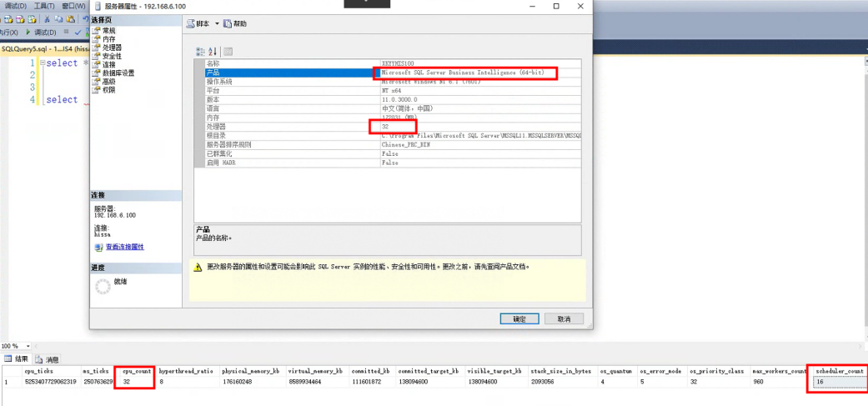Click the 取消 button
The height and width of the screenshot is (406, 868).
564,319
